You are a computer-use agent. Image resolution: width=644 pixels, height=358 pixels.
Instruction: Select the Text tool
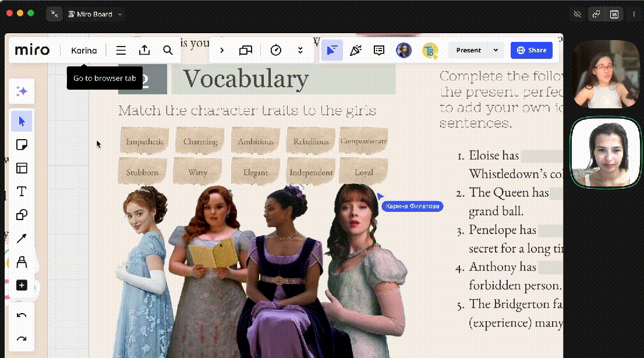coord(22,192)
